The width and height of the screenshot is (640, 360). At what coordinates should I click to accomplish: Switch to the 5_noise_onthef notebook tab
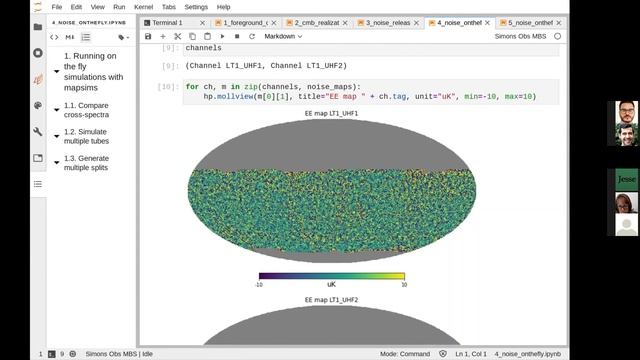530,23
